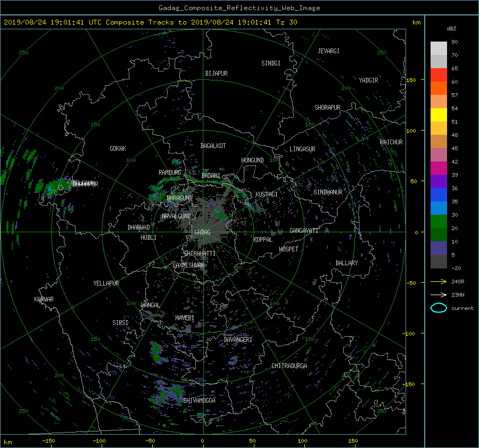Select the KOPPAL label
The image size is (479, 448).
pyautogui.click(x=263, y=240)
